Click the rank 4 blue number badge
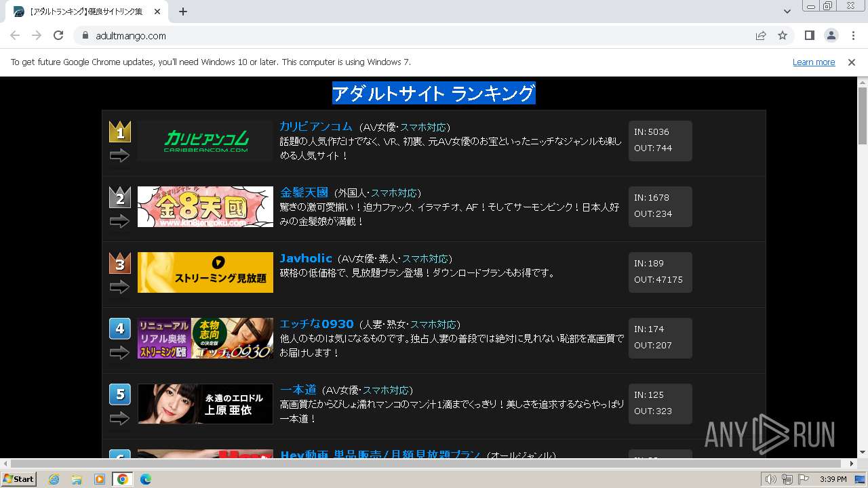This screenshot has height=488, width=868. 120,329
